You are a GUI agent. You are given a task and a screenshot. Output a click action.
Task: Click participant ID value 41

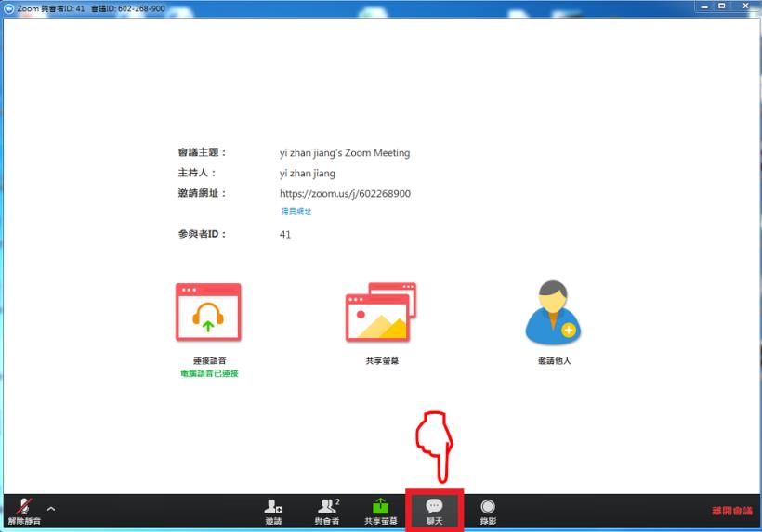click(x=285, y=235)
